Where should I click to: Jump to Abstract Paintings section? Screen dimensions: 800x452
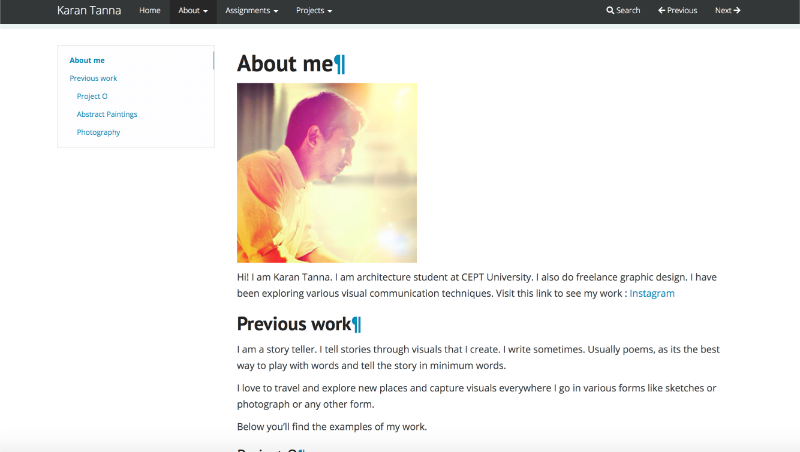coord(107,114)
